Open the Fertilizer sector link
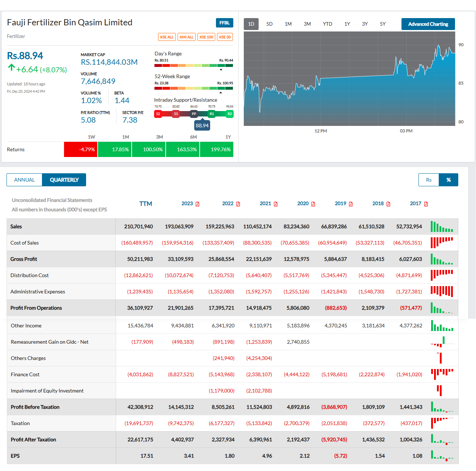 point(16,36)
